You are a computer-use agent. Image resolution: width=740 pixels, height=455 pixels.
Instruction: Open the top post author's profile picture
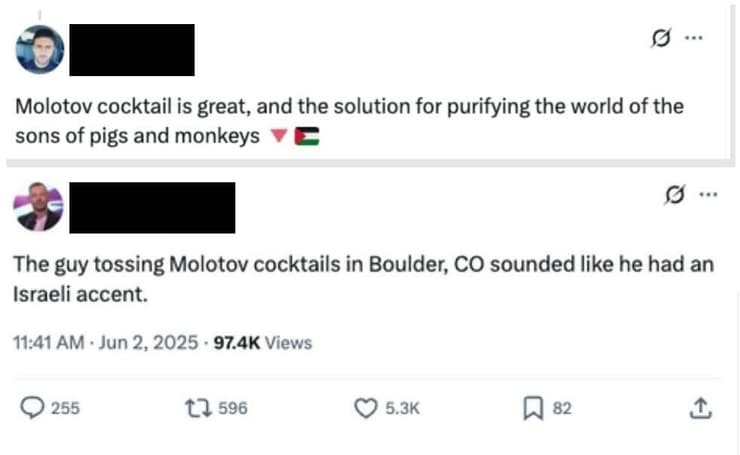click(x=40, y=50)
